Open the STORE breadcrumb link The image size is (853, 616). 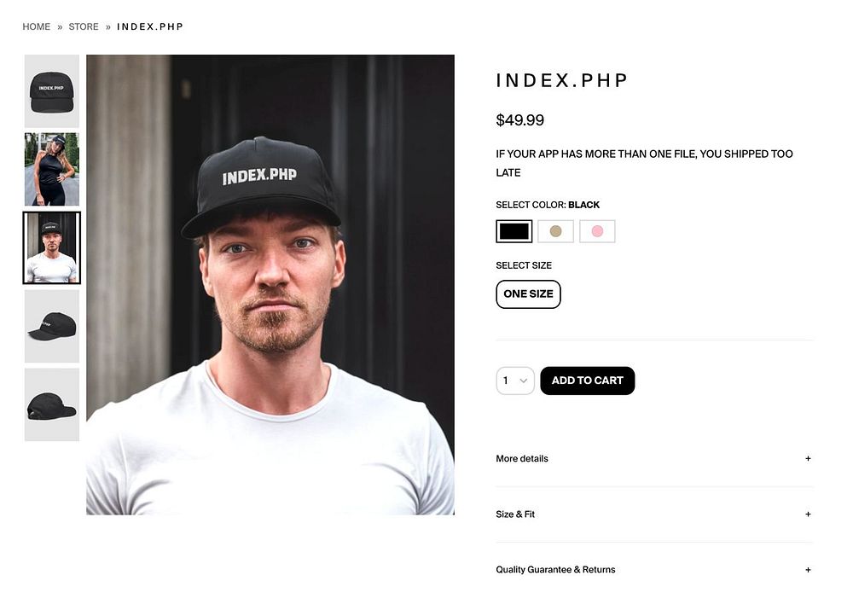(84, 26)
